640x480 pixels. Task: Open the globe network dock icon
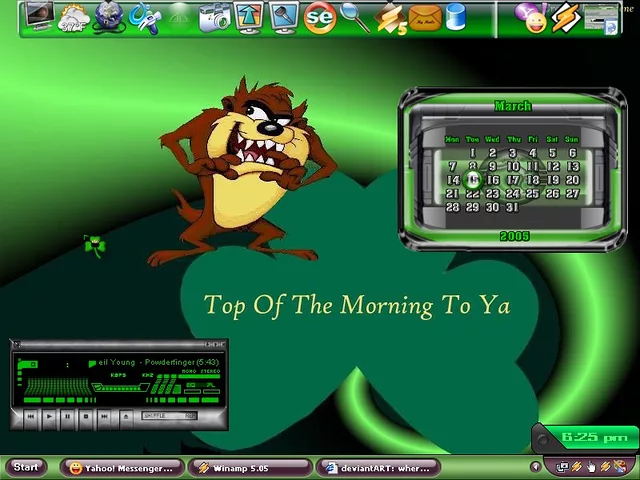(x=109, y=17)
